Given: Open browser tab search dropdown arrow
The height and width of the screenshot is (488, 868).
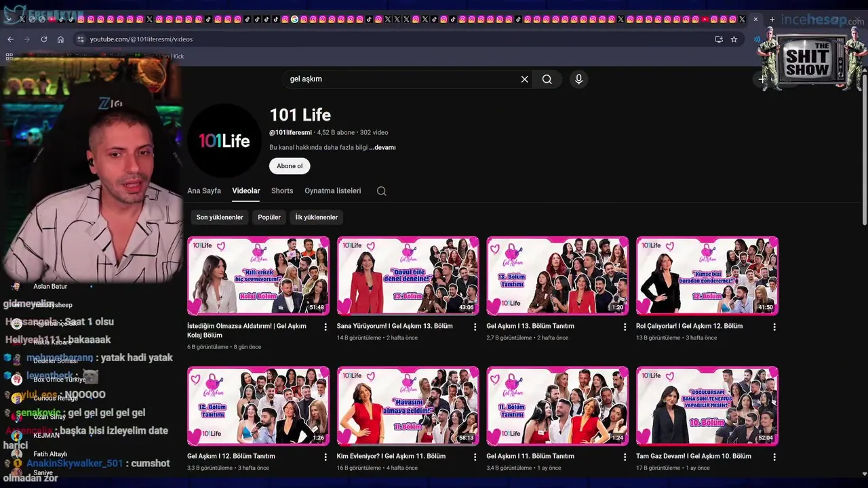Looking at the screenshot, I should click(x=8, y=19).
